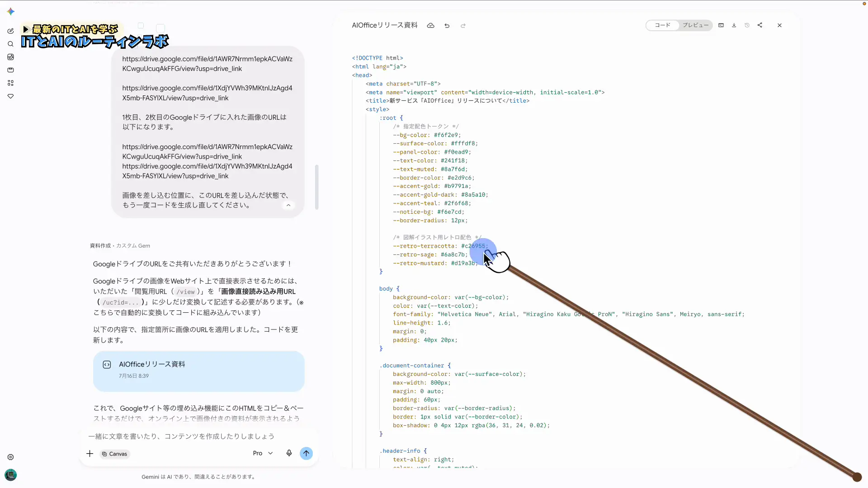
Task: Switch to the プレビュー tab
Action: point(695,25)
